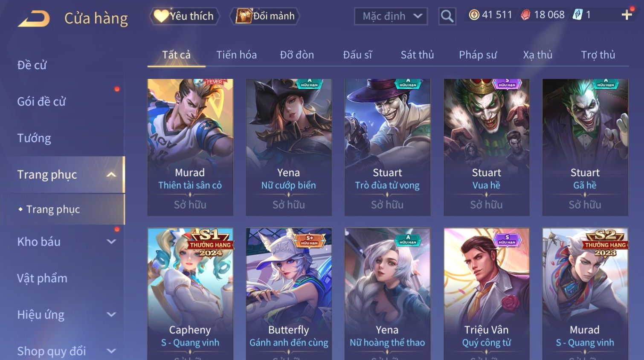Select Murad Thiên tài sân cỏ skin

pyautogui.click(x=190, y=147)
